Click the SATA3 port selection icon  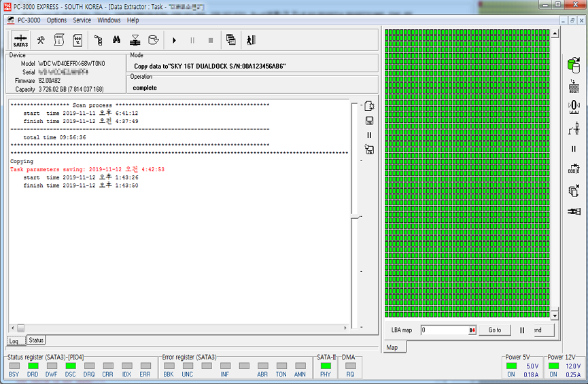pos(20,40)
